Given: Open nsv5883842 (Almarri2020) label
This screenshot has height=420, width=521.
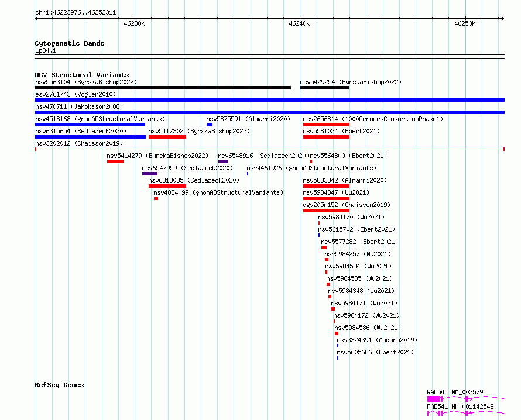Looking at the screenshot, I should tap(345, 180).
